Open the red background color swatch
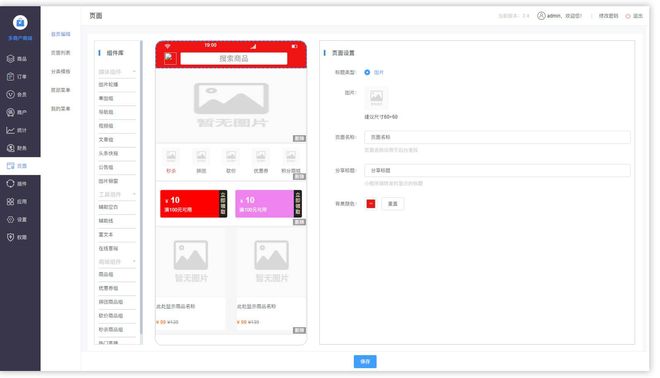660x378 pixels. 371,204
